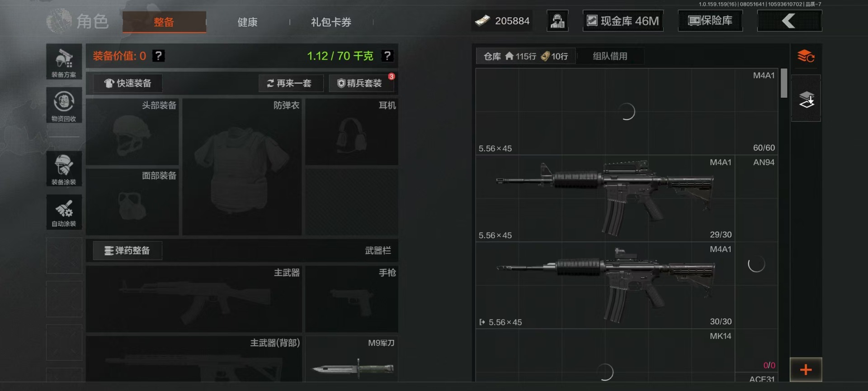This screenshot has width=868, height=391.
Task: Click the orange warehouse sort icon
Action: click(x=806, y=57)
